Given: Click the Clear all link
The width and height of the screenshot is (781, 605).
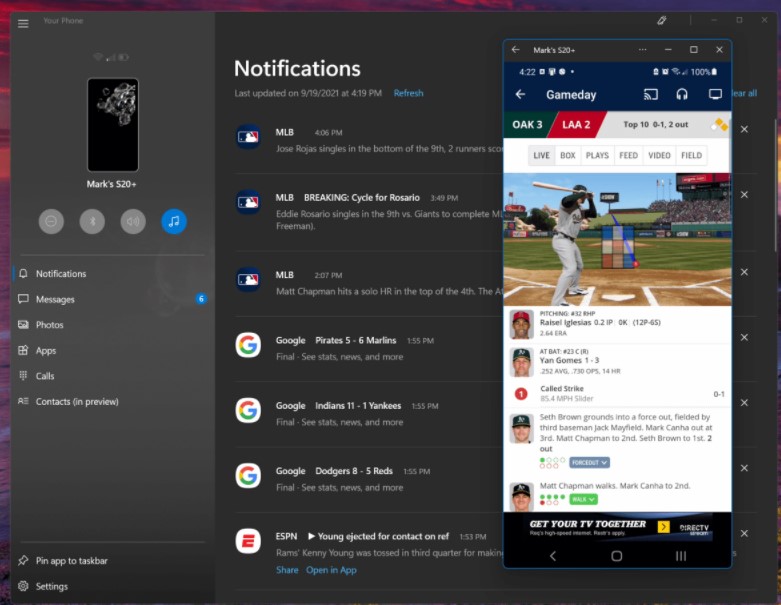Looking at the screenshot, I should click(x=745, y=93).
